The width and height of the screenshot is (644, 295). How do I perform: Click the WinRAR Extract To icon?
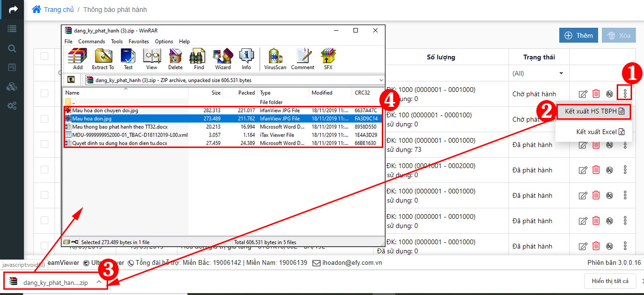click(x=103, y=59)
